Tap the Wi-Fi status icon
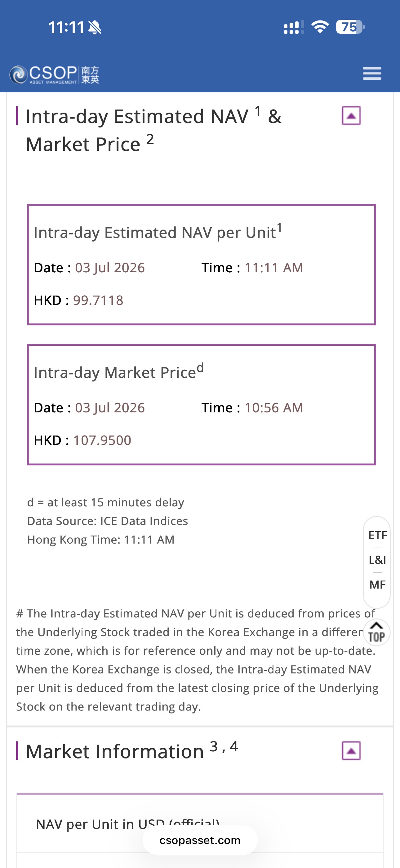400x868 pixels. (320, 27)
